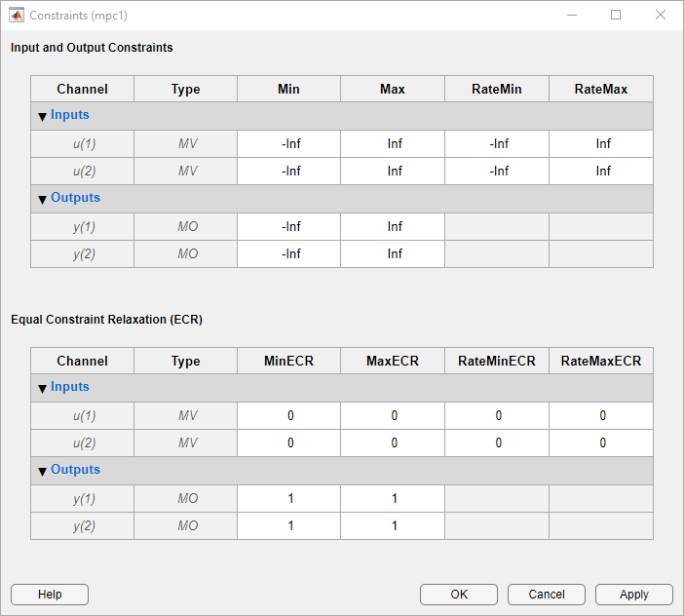Viewport: 684px width, 616px height.
Task: Minimize the Constraints window
Action: (x=572, y=15)
